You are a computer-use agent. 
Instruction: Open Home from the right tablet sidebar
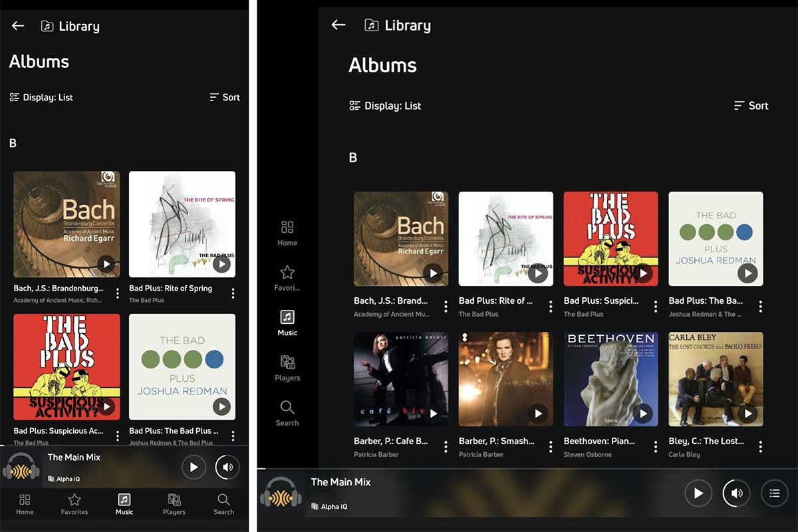click(x=287, y=233)
